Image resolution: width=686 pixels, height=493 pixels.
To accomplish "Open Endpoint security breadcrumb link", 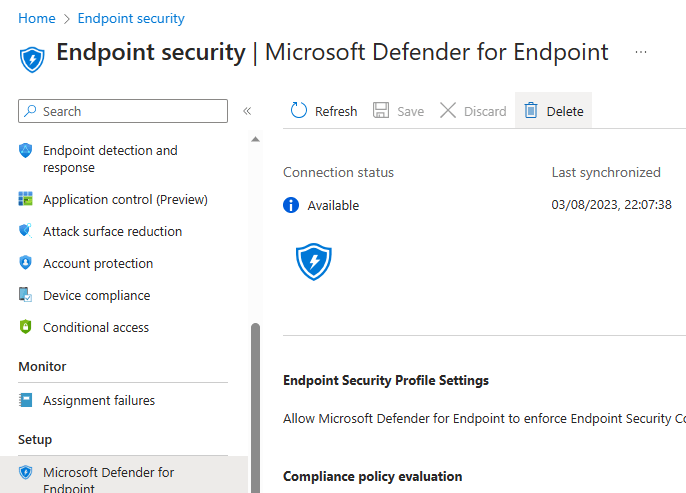I will click(131, 18).
